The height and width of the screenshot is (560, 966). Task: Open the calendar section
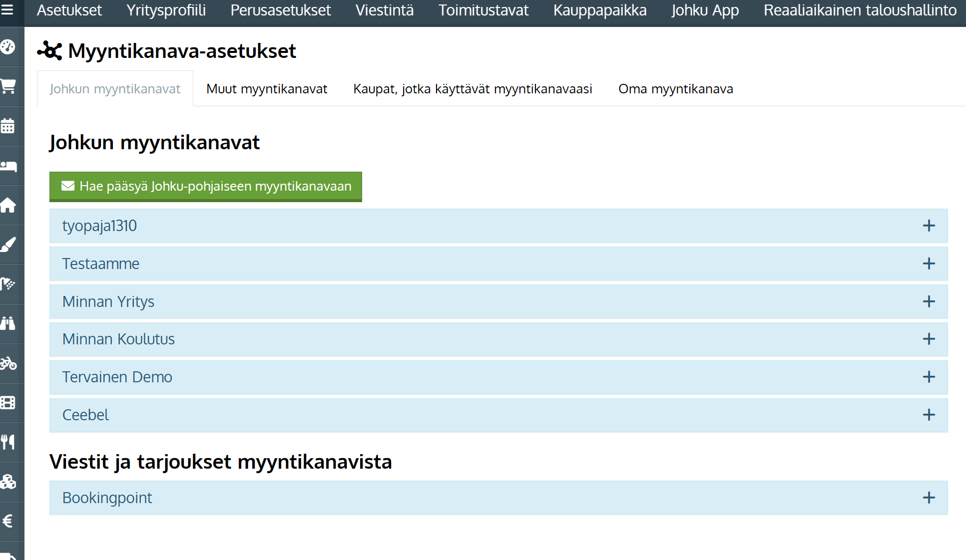coord(8,126)
